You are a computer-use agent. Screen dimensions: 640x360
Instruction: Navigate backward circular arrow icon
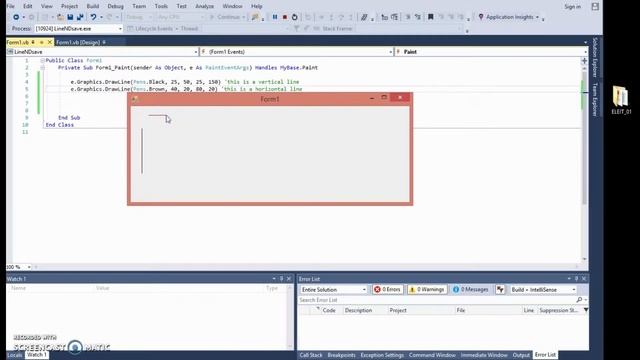(x=16, y=17)
